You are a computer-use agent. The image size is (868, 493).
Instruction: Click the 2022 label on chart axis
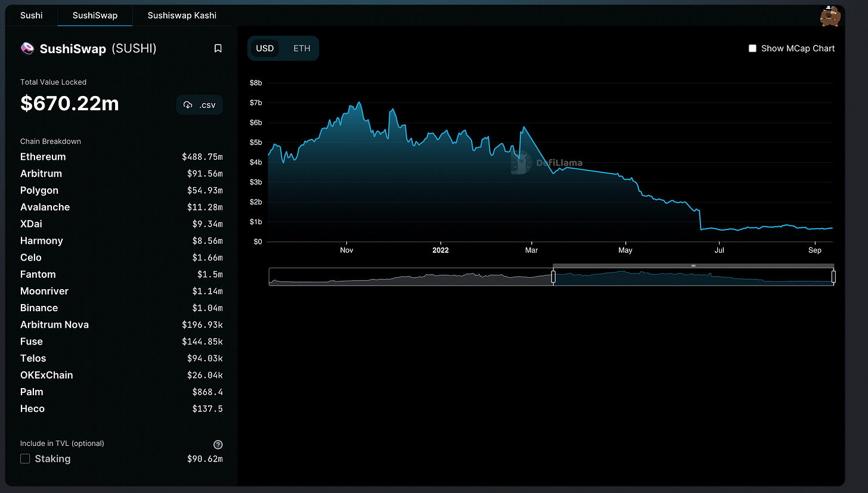pyautogui.click(x=440, y=250)
